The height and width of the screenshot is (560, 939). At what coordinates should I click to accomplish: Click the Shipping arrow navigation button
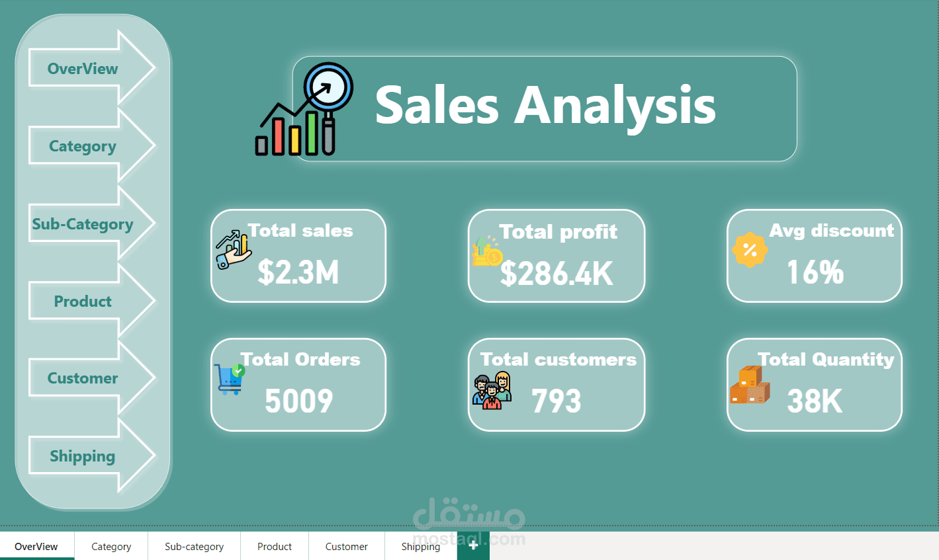click(91, 456)
